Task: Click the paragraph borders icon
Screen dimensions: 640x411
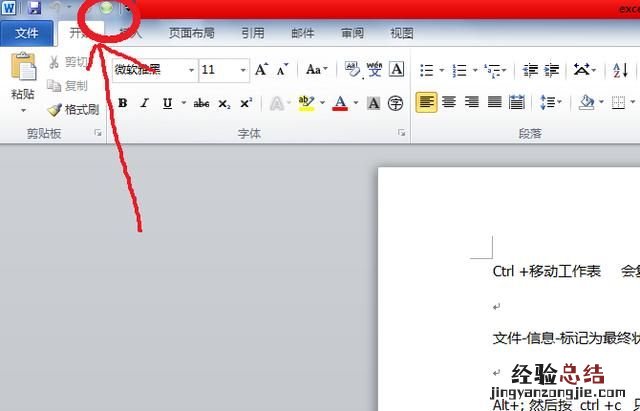Action: coord(618,102)
